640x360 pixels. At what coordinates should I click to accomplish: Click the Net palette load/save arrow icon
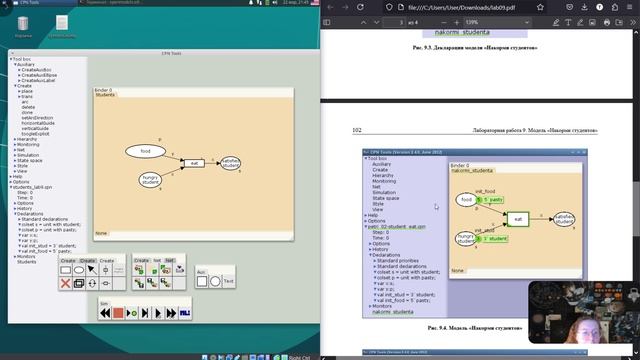tap(179, 269)
